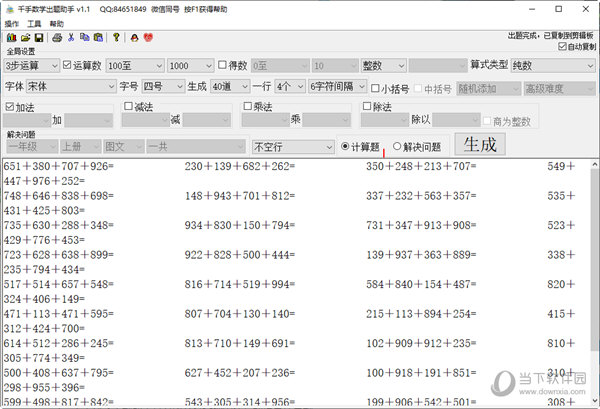
Task: Select the 计算题 radio button
Action: point(345,146)
